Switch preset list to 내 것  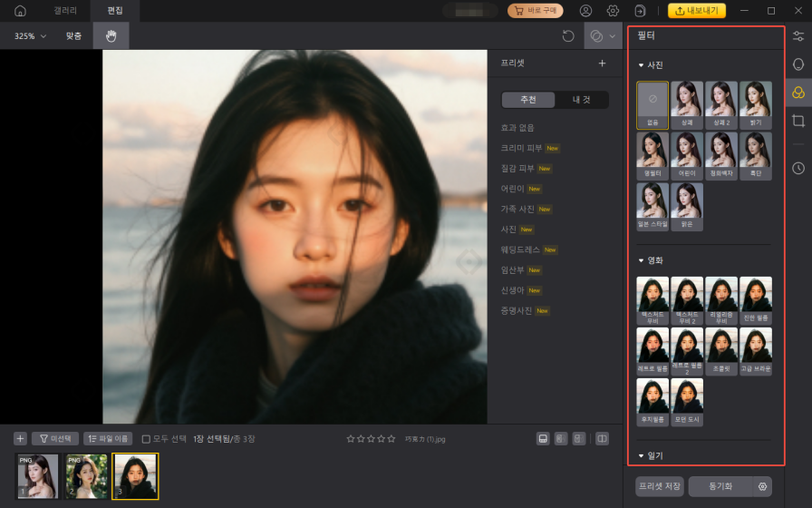(581, 100)
